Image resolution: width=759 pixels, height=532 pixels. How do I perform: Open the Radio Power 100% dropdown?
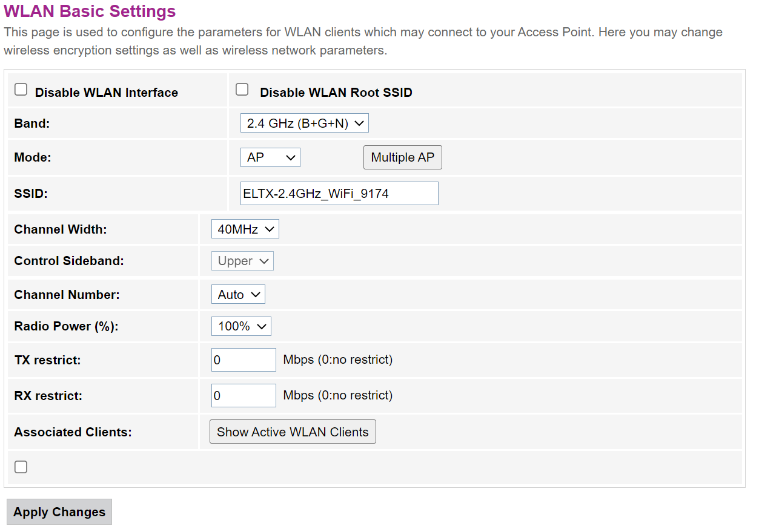[241, 326]
